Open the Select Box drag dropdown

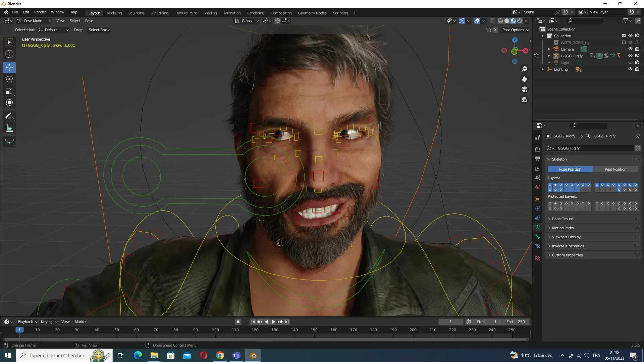[99, 30]
